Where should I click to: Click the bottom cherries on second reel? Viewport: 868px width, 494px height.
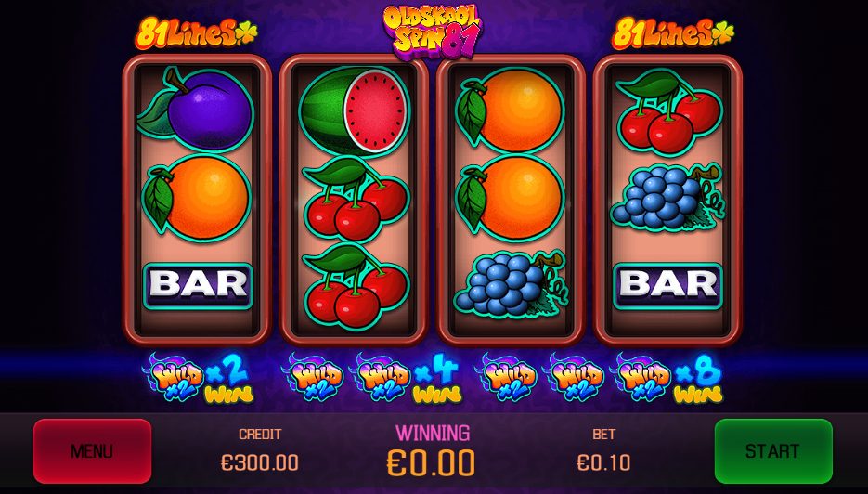click(356, 286)
